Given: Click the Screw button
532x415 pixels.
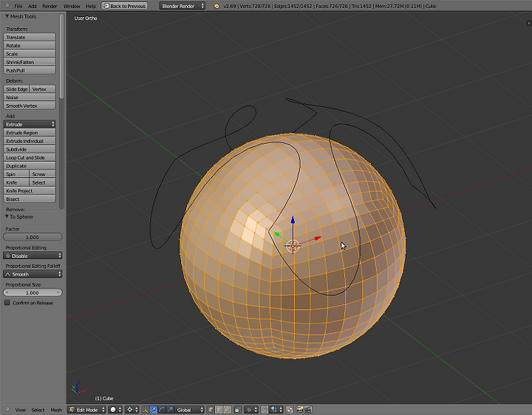Looking at the screenshot, I should (43, 174).
